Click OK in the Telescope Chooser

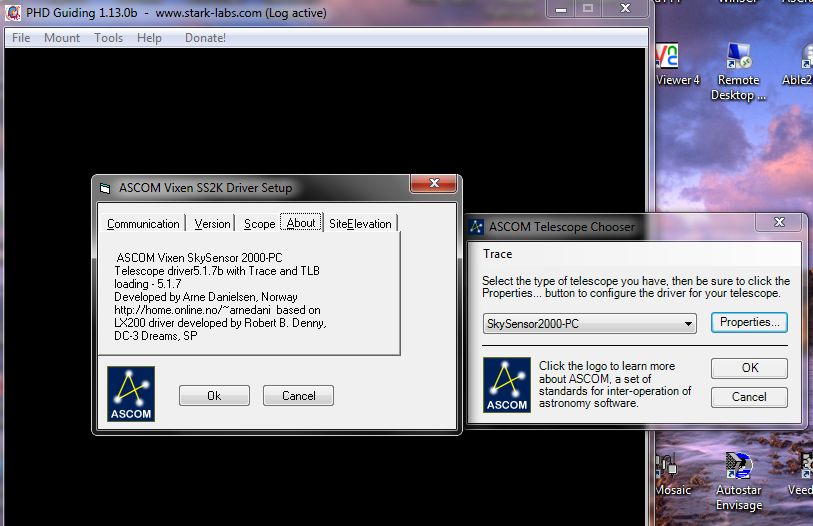point(749,368)
